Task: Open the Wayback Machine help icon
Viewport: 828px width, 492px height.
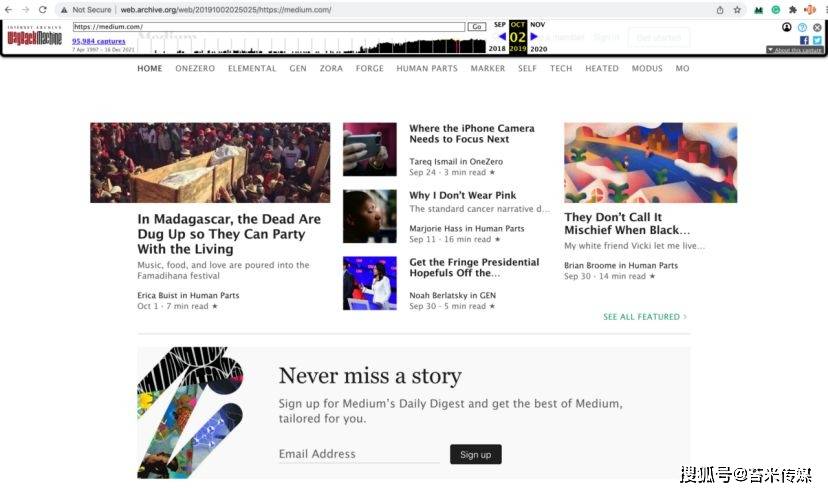Action: [802, 27]
